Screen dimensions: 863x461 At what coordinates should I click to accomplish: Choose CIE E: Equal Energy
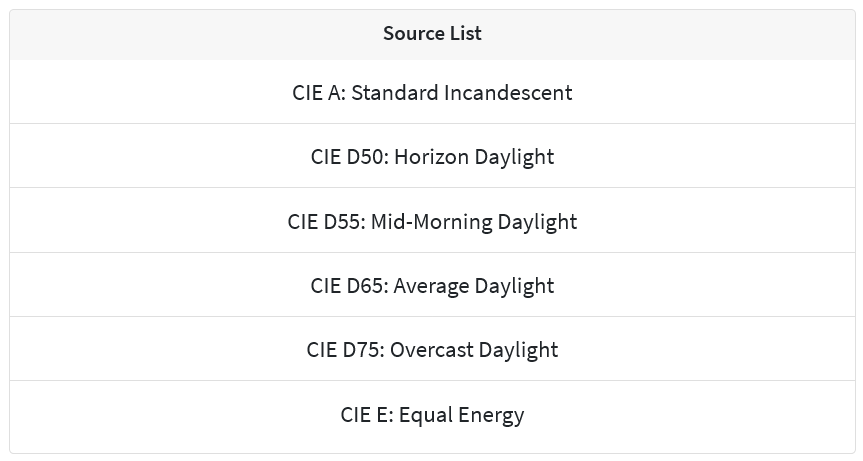click(432, 415)
